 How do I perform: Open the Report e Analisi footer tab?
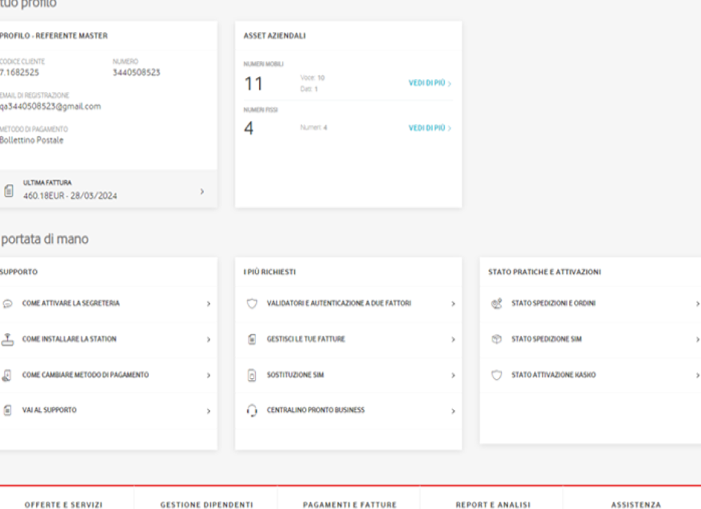point(493,505)
